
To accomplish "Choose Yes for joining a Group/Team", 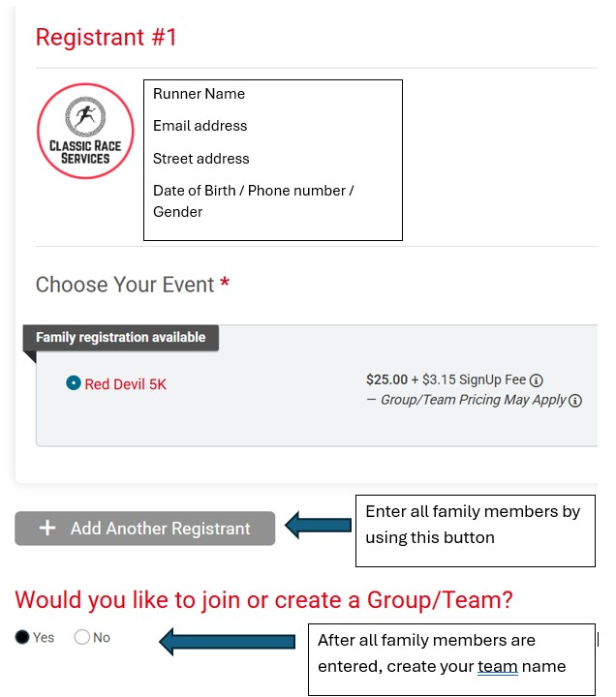I will click(22, 637).
